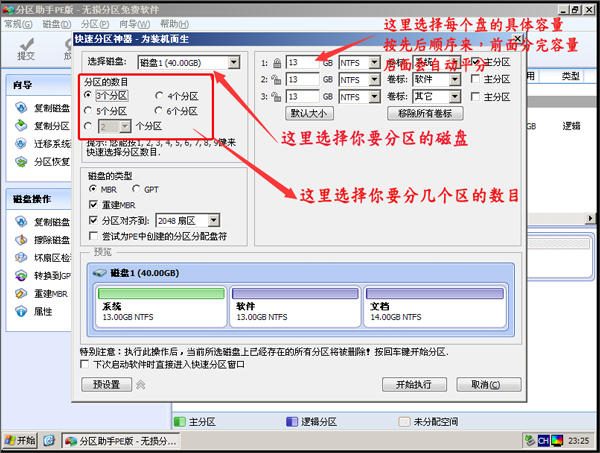Click the 属性 sidebar icon

coord(21,311)
